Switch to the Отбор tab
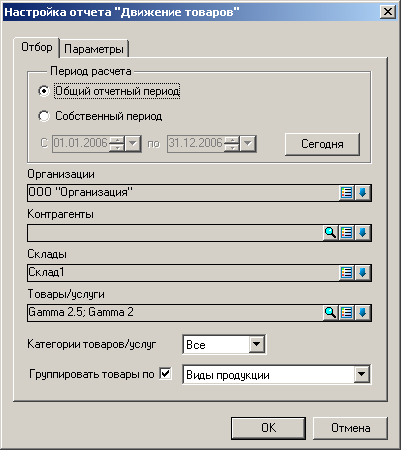The image size is (401, 450). point(37,47)
